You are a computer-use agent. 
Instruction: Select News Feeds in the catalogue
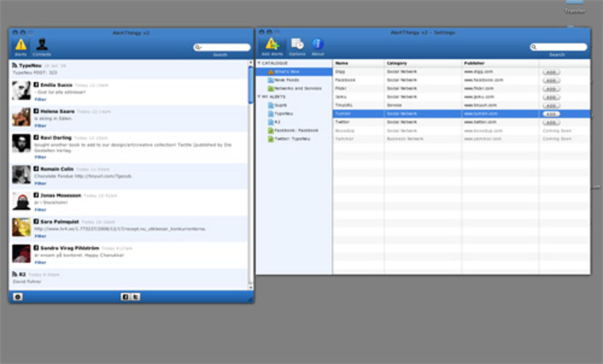(x=286, y=80)
